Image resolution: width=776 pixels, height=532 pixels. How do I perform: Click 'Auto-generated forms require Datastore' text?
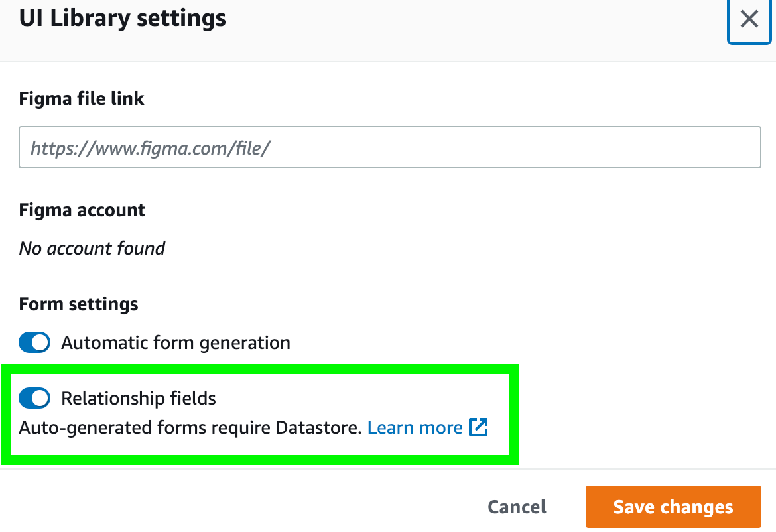[x=190, y=427]
